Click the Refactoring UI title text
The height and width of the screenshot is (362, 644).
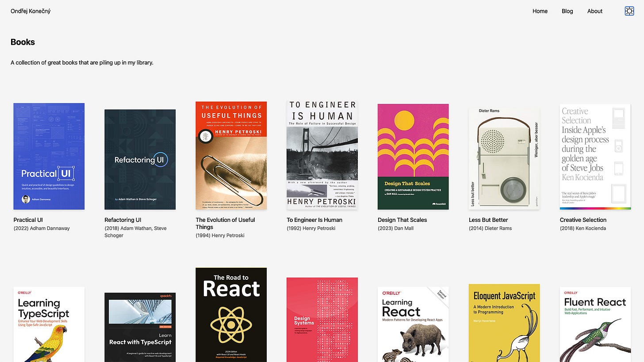[x=123, y=220]
